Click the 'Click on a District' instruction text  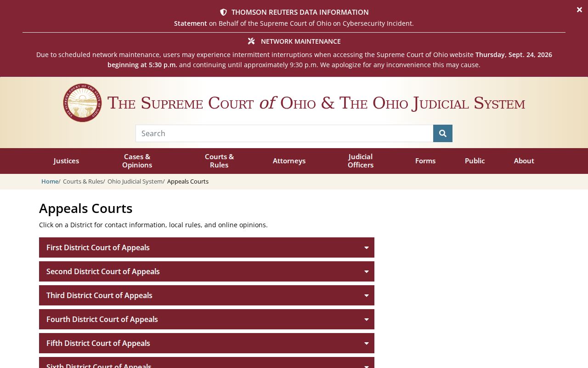tap(153, 225)
